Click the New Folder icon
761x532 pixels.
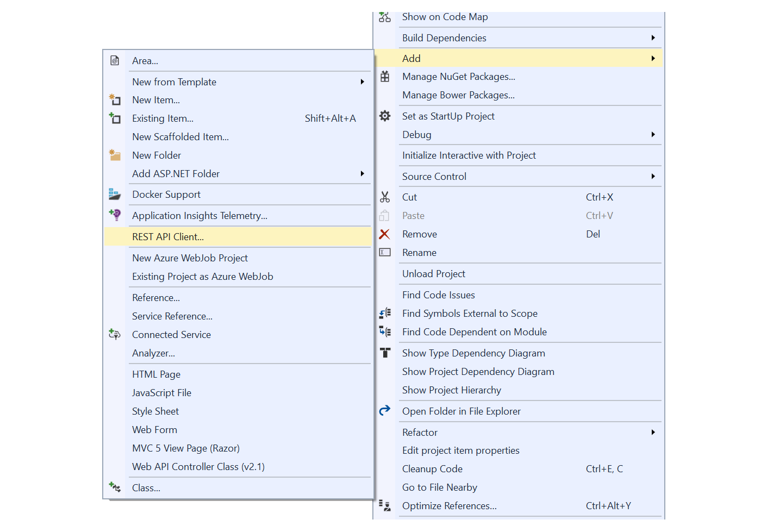point(115,155)
